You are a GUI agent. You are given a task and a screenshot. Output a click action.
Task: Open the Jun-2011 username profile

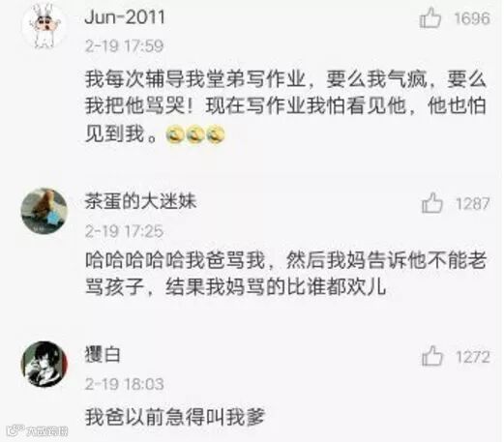coord(125,16)
